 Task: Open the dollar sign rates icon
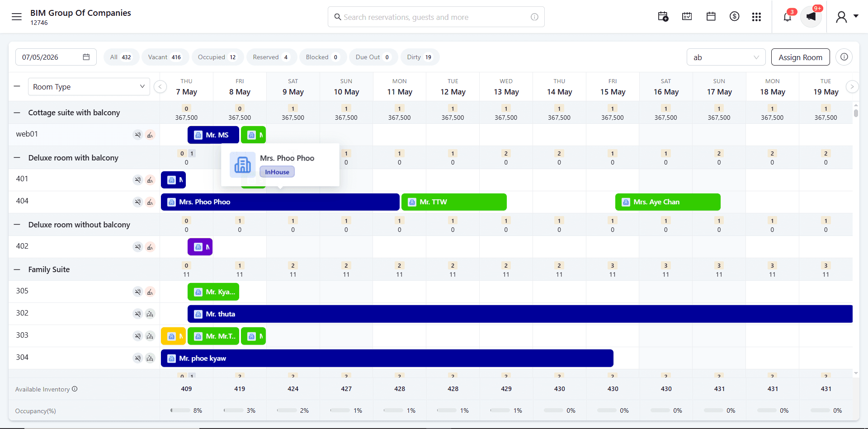click(735, 17)
